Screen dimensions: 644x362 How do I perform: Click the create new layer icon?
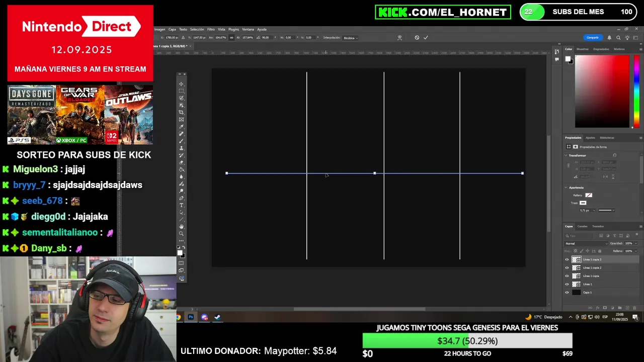pyautogui.click(x=627, y=308)
